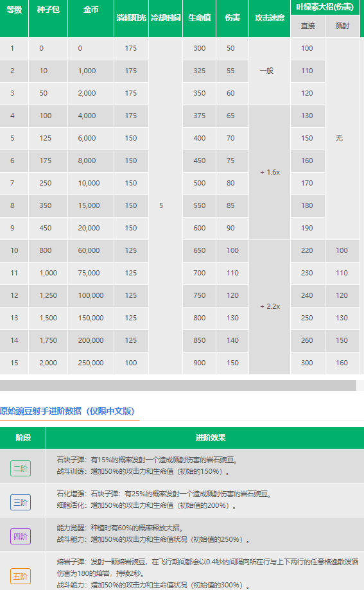364x590 pixels.
Task: Click the 900 health value cell
Action: pos(200,363)
